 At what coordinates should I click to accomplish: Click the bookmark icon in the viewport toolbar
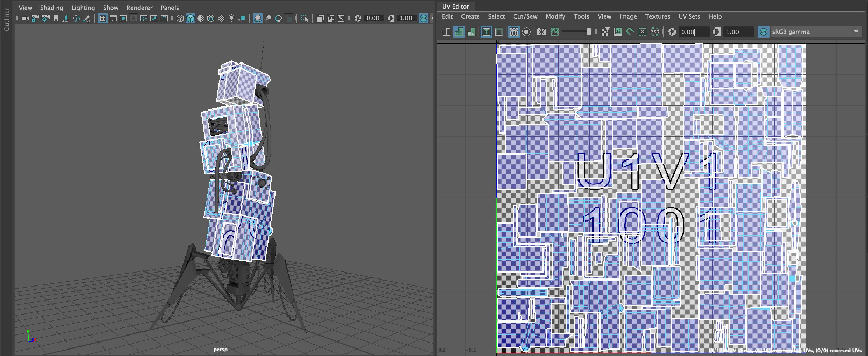point(56,18)
